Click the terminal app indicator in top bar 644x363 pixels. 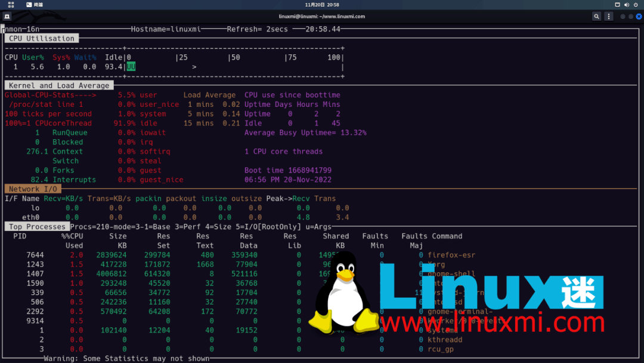[x=35, y=5]
